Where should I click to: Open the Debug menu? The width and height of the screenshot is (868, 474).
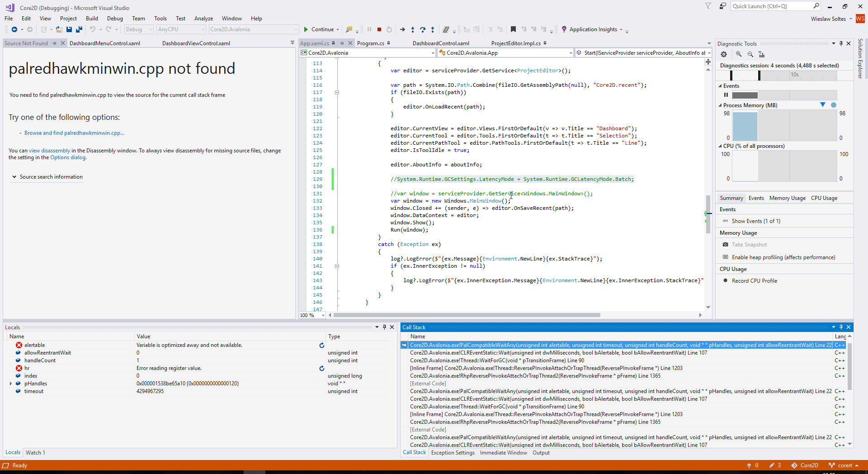115,19
